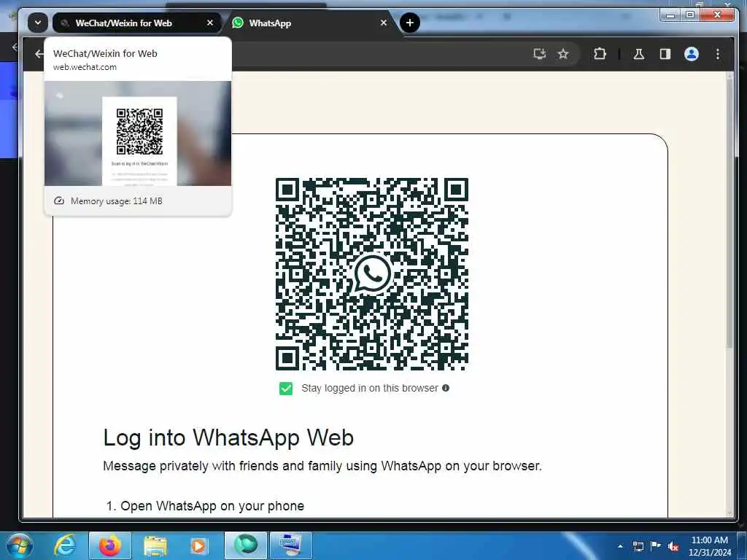
Task: Open the tab search dropdown arrow
Action: tap(38, 23)
